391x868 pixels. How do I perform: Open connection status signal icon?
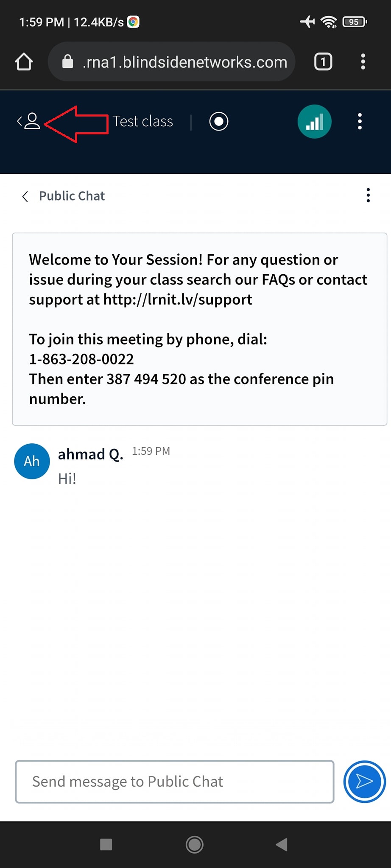coord(314,122)
